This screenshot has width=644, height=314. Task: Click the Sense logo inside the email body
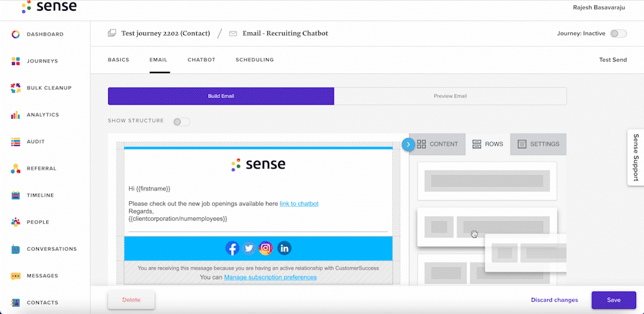tap(259, 164)
